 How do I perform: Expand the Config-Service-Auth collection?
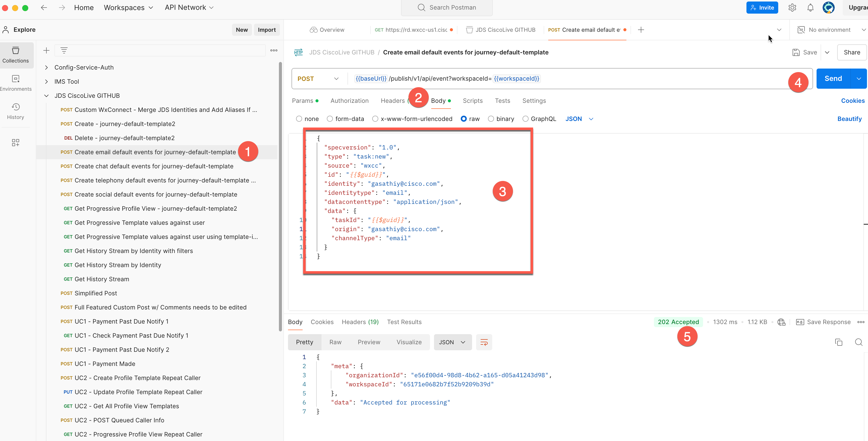pyautogui.click(x=46, y=67)
